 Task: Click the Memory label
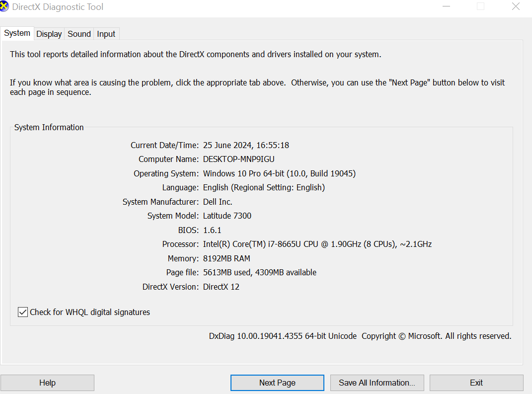tap(183, 258)
